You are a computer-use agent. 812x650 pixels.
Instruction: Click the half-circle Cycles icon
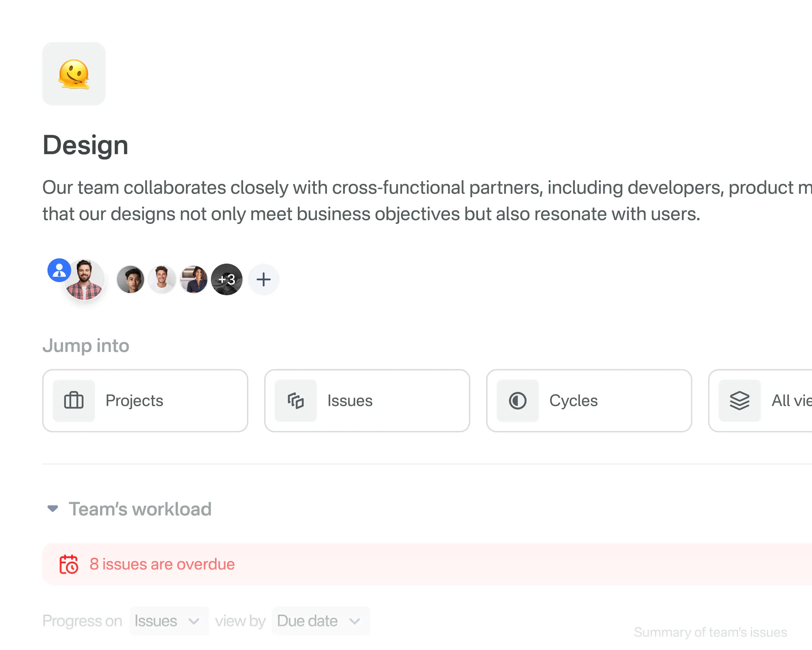point(518,401)
